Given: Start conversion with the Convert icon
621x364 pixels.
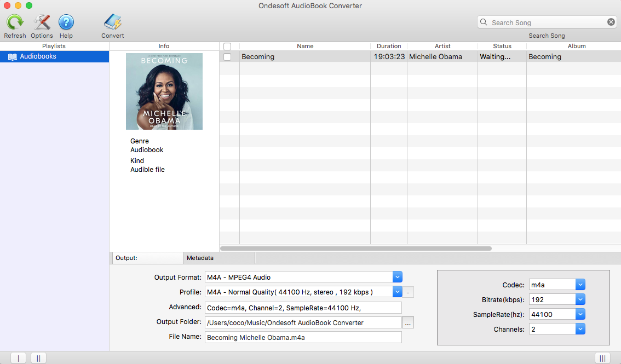Looking at the screenshot, I should 112,22.
